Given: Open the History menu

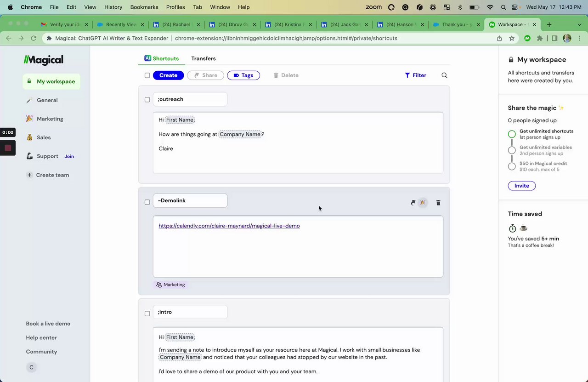Looking at the screenshot, I should (x=113, y=7).
